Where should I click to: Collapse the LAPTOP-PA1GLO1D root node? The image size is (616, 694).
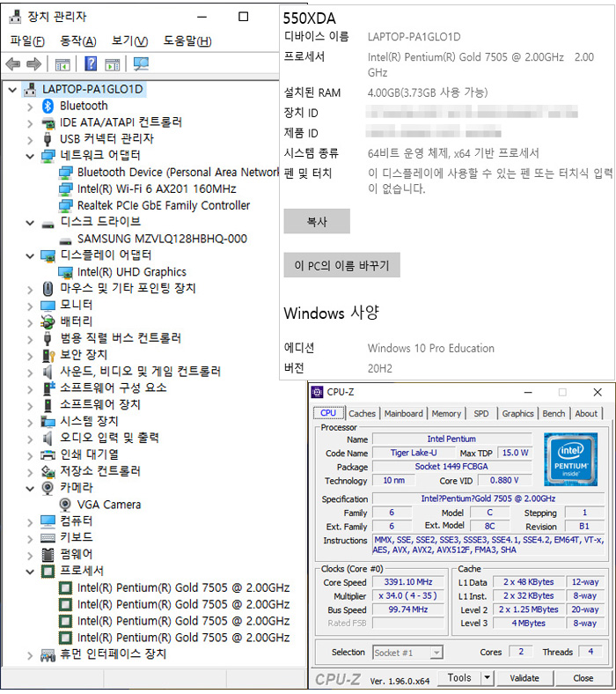(12, 90)
